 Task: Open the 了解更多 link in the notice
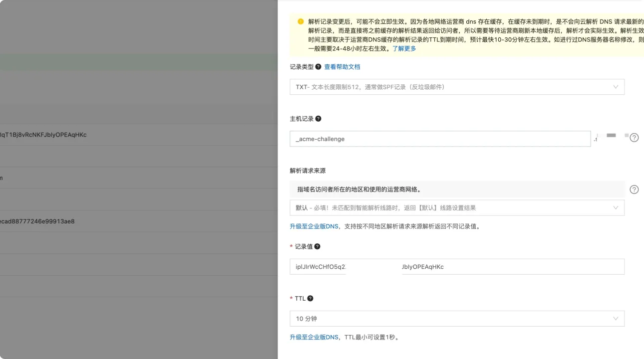pyautogui.click(x=404, y=49)
